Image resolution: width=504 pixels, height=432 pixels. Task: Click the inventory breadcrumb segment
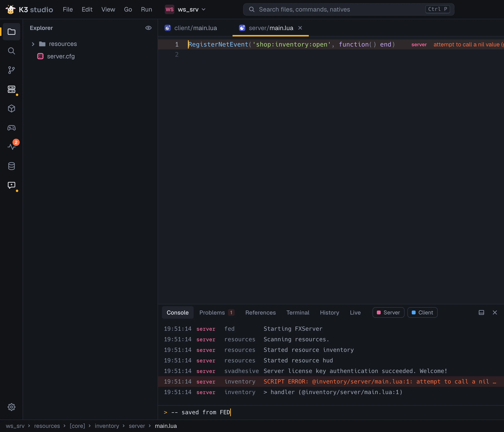click(107, 426)
